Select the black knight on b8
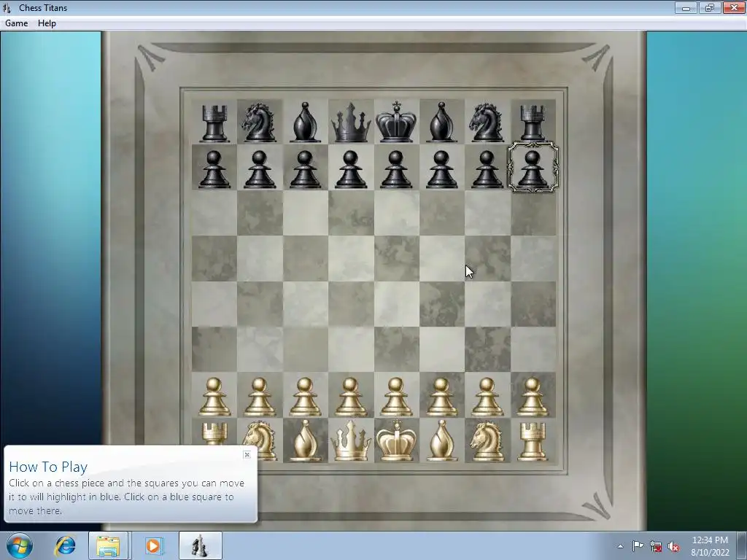This screenshot has width=747, height=560. pos(260,122)
